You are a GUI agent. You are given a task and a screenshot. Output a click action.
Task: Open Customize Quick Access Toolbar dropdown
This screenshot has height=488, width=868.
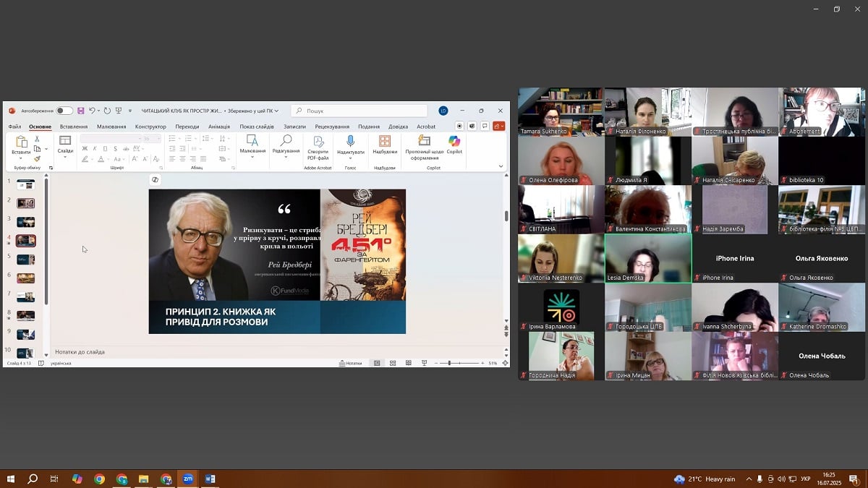pyautogui.click(x=130, y=111)
